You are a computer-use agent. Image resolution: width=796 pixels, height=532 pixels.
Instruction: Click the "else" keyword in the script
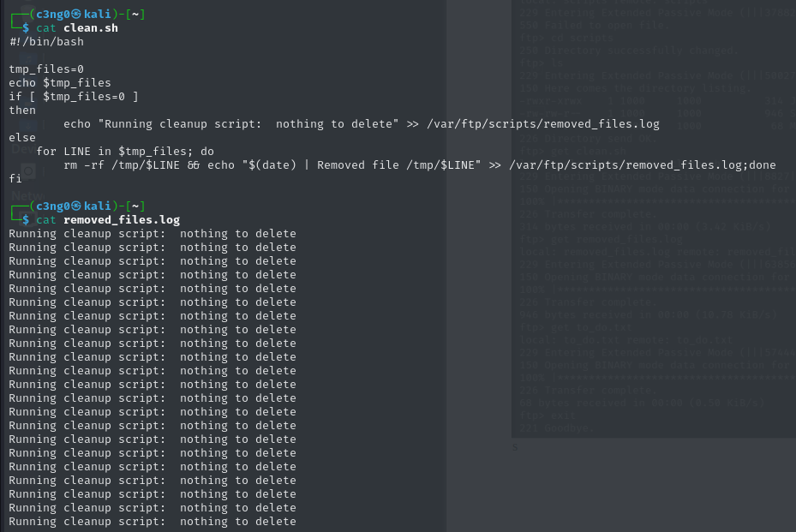(22, 138)
